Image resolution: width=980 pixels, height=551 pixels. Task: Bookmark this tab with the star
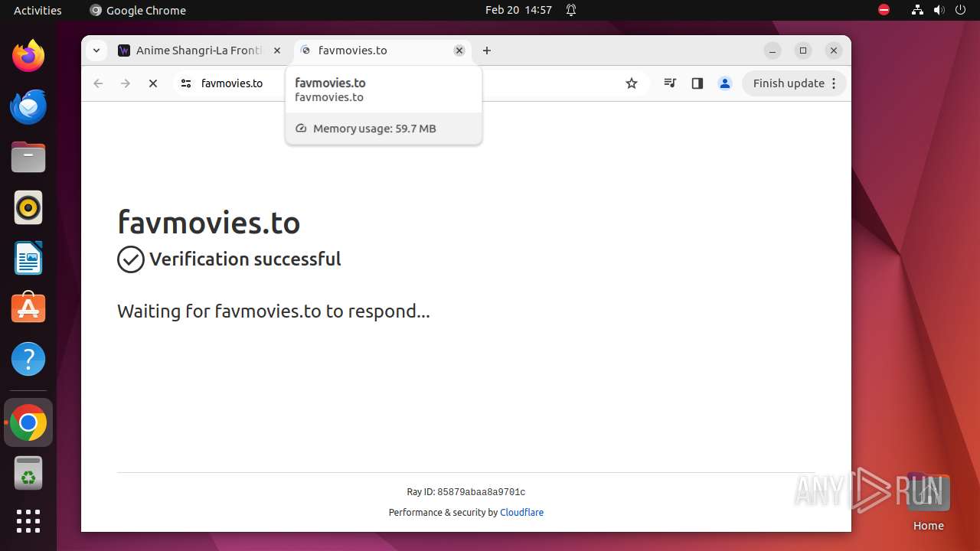632,83
